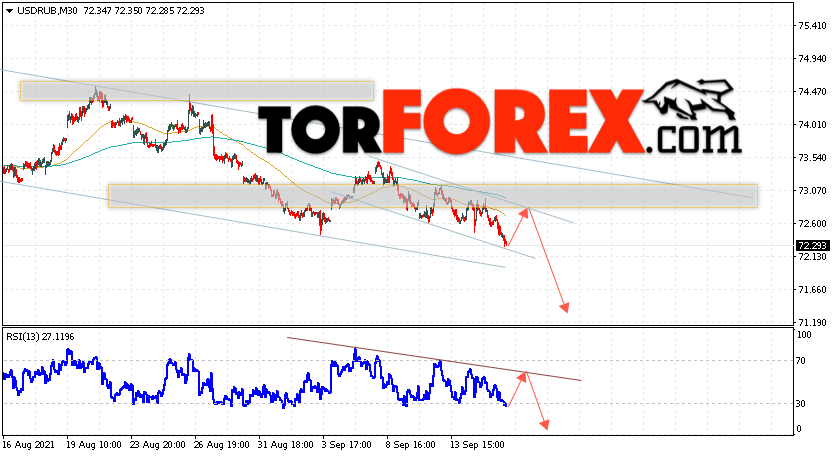Click the RSI scale value 70
Viewport: 834px width, 456px height.
pyautogui.click(x=802, y=361)
